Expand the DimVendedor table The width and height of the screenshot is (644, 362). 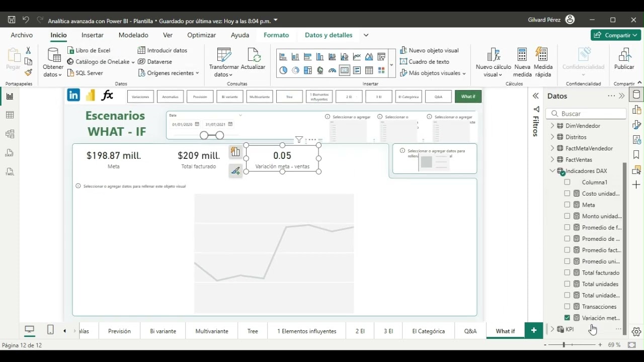pos(552,126)
